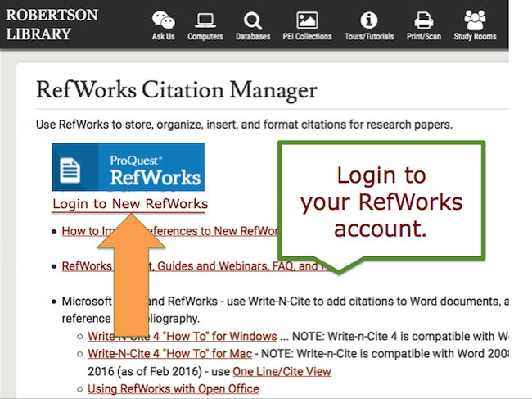
Task: Click the Print/Scan printer icon
Action: (423, 20)
